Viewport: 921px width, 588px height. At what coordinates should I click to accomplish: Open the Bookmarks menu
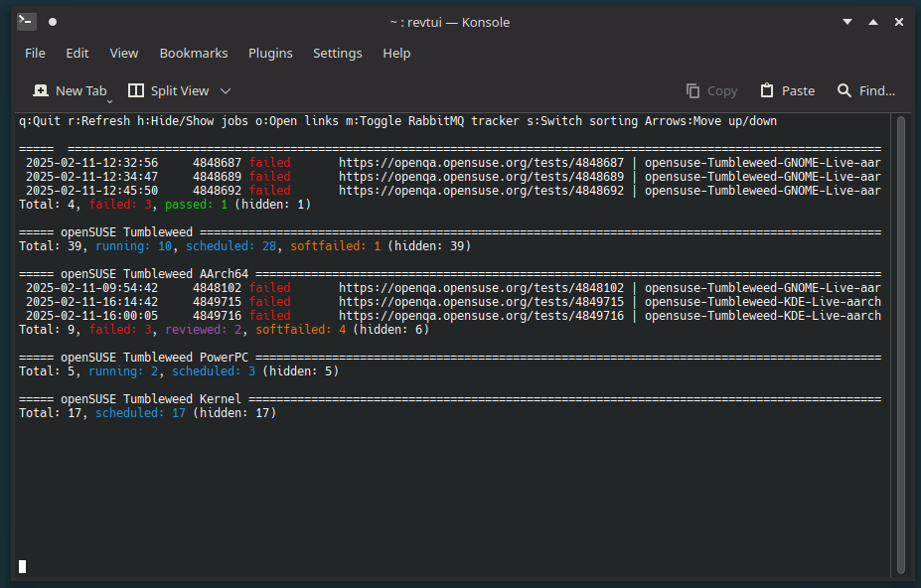pyautogui.click(x=193, y=53)
